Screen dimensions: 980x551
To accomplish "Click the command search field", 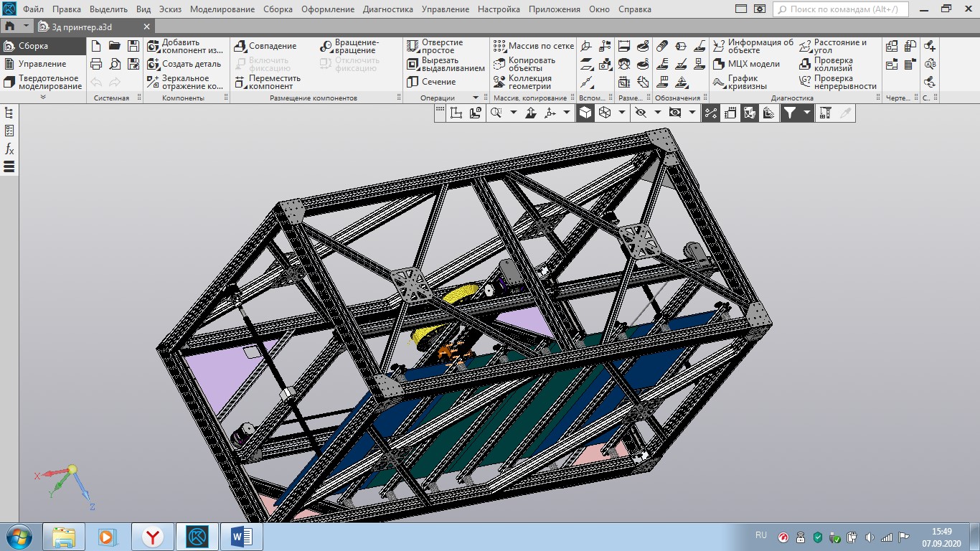I will point(841,9).
